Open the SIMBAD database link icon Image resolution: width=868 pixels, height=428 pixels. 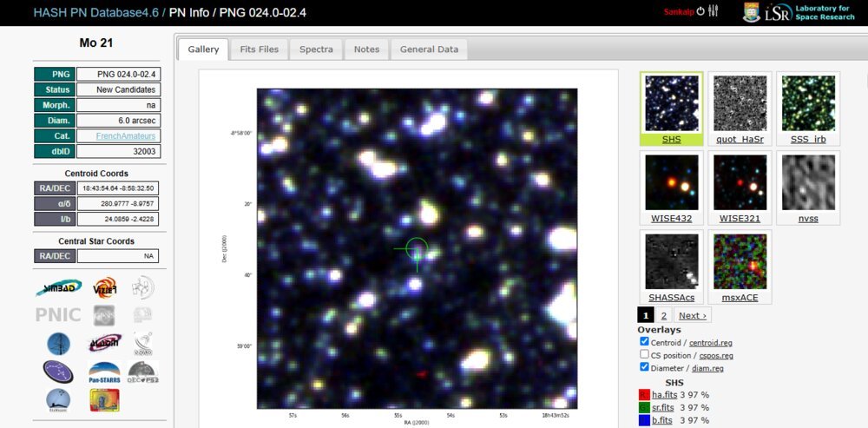point(58,287)
